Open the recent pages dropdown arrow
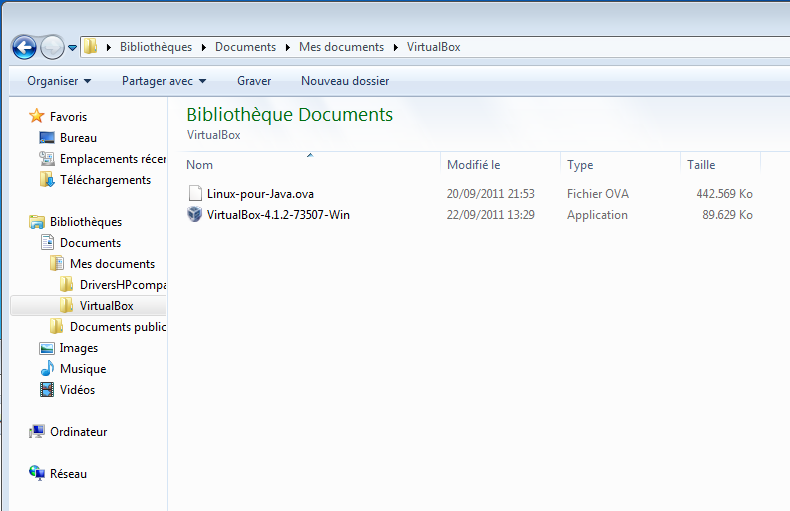This screenshot has width=790, height=511. point(73,48)
